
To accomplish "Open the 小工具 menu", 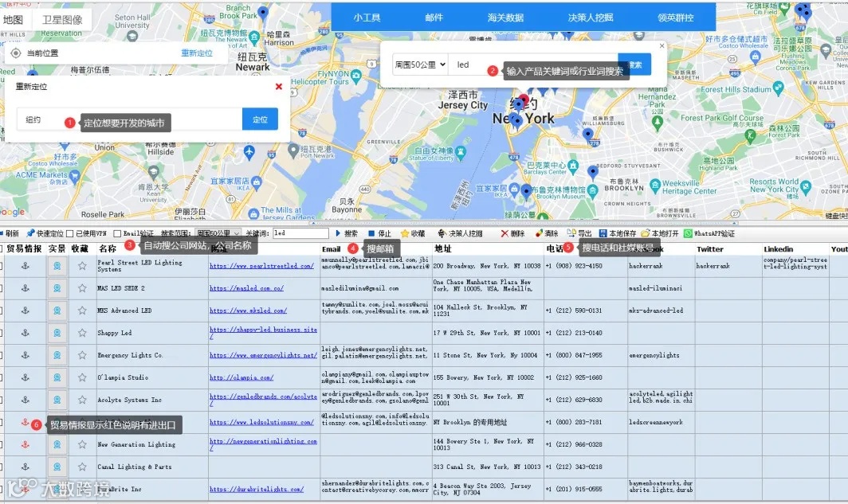I will tap(367, 18).
